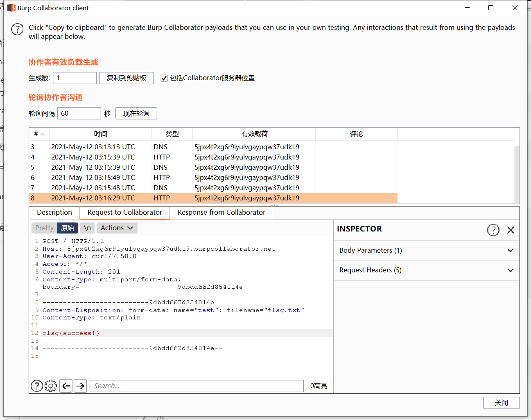Expand Body Parameters (1) section
The width and height of the screenshot is (531, 420).
[x=427, y=250]
